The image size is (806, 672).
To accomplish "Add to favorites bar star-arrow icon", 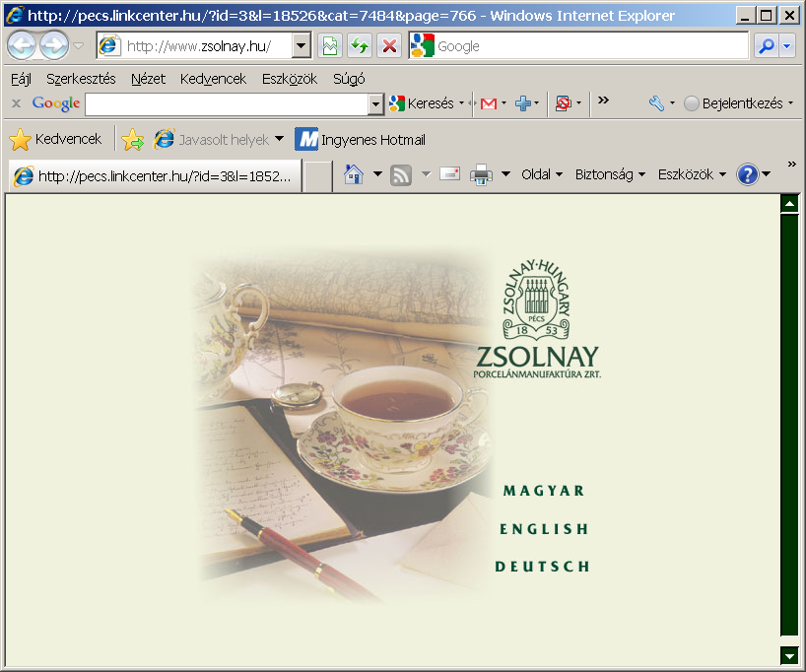I will 133,139.
